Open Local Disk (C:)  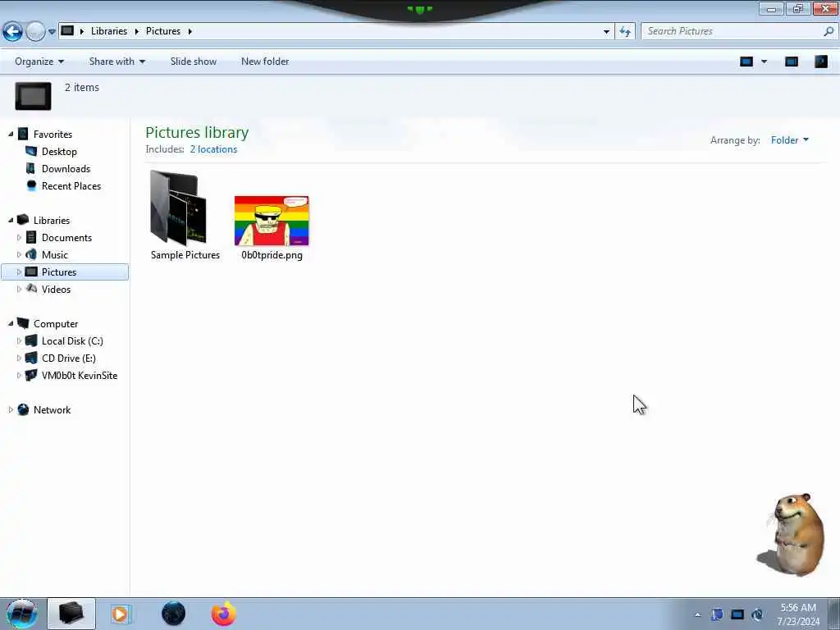[72, 341]
